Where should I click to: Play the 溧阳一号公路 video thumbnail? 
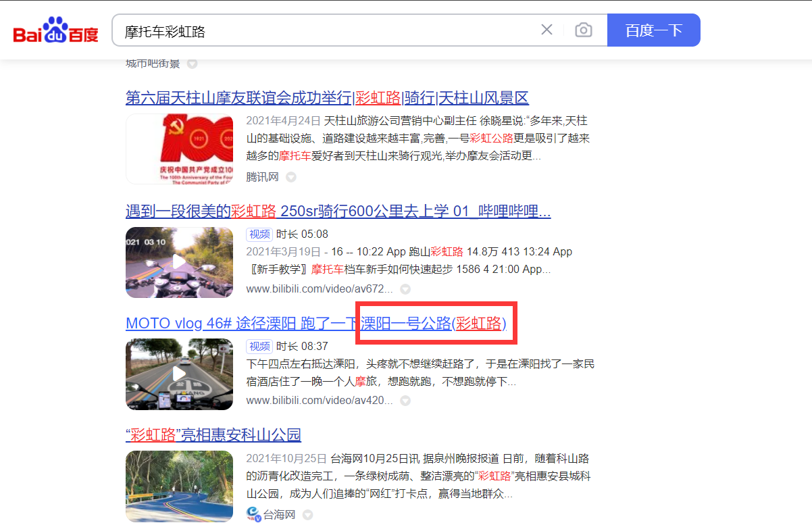pos(179,374)
